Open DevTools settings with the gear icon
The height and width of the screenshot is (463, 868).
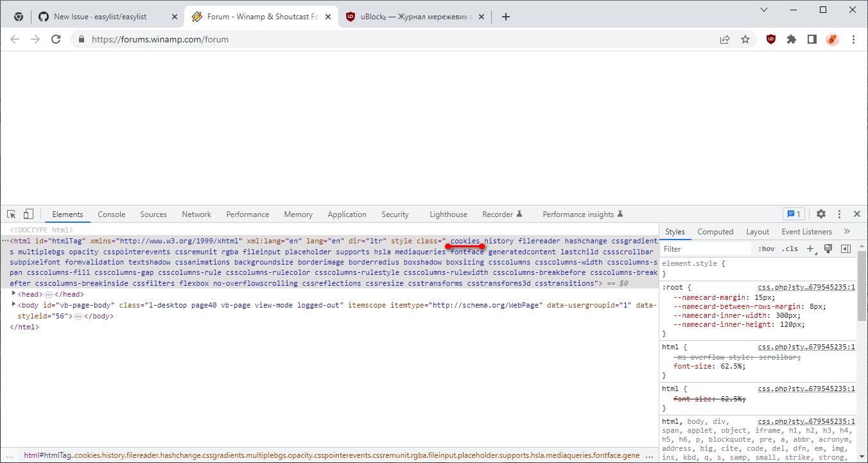pyautogui.click(x=821, y=213)
